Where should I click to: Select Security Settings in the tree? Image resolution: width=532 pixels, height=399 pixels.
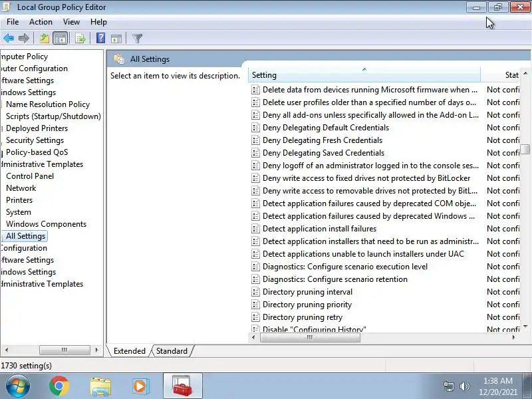(35, 140)
